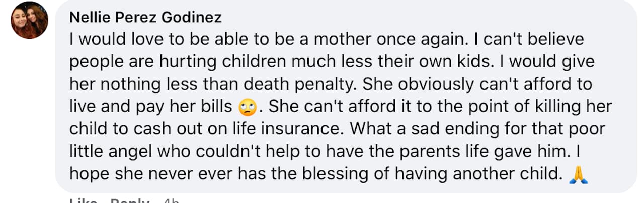Open Nellie Perez Godinez's profile name link
Screen dimensions: 644x203
tap(145, 18)
